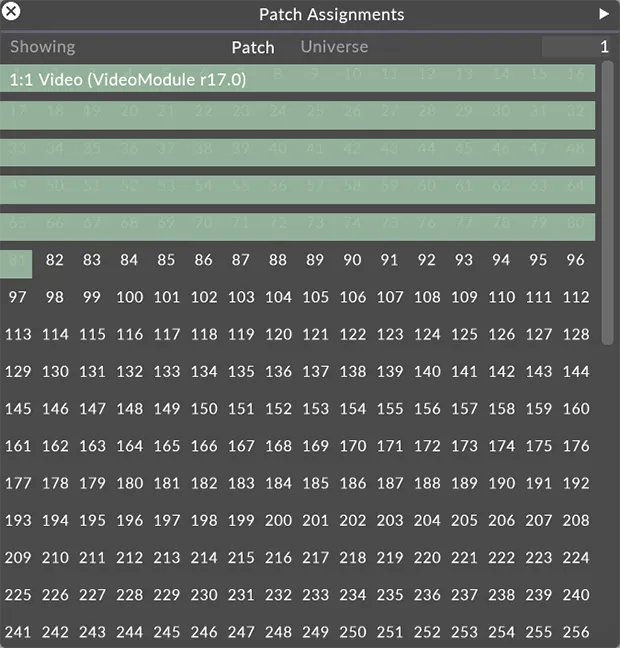
Task: Select channel 100
Action: (130, 297)
